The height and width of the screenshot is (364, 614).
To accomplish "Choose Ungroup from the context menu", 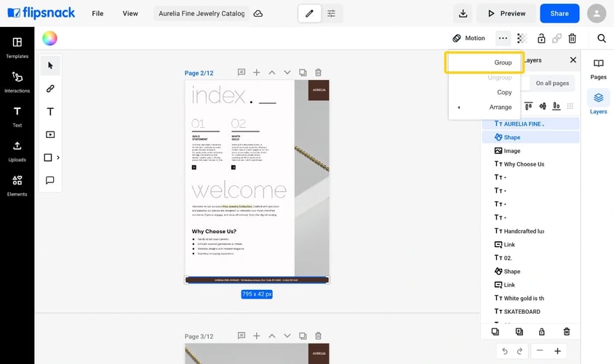I will click(x=485, y=78).
